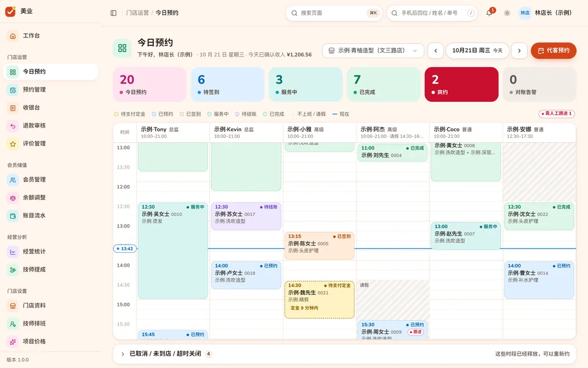Toggle the light/dark theme sun icon
The height and width of the screenshot is (368, 588).
(x=507, y=13)
